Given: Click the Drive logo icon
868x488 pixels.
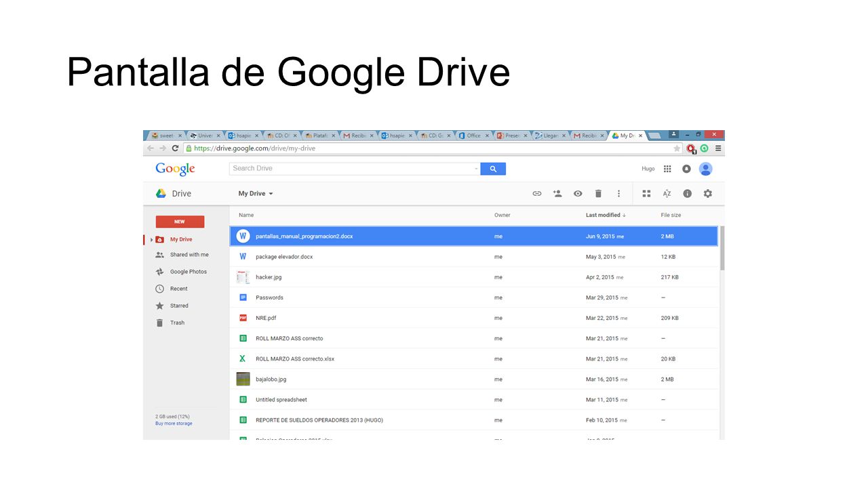Looking at the screenshot, I should [x=161, y=193].
